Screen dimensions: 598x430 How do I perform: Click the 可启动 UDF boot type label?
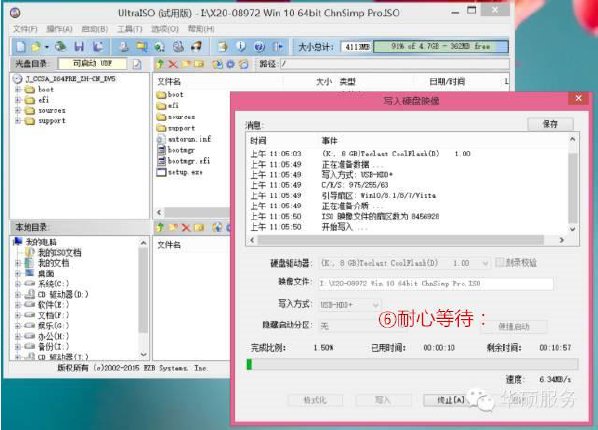[92, 63]
